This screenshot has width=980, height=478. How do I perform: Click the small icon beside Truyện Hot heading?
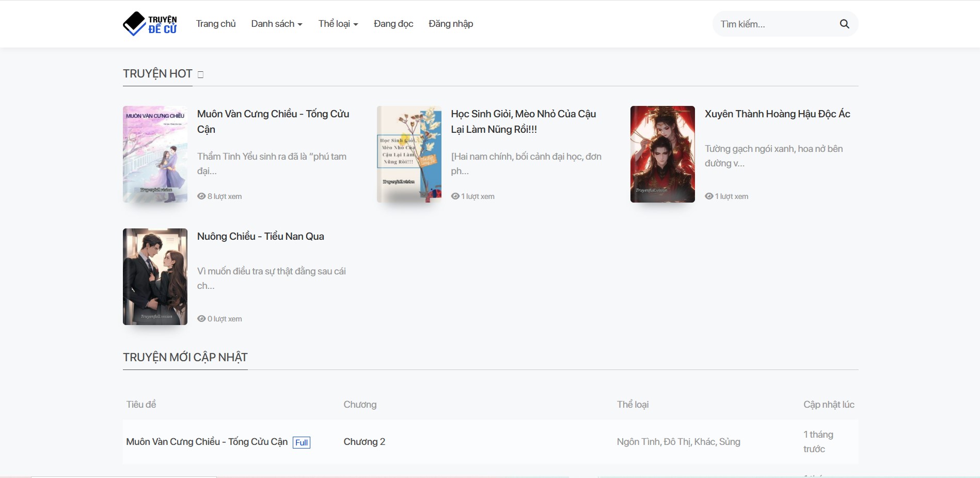201,74
